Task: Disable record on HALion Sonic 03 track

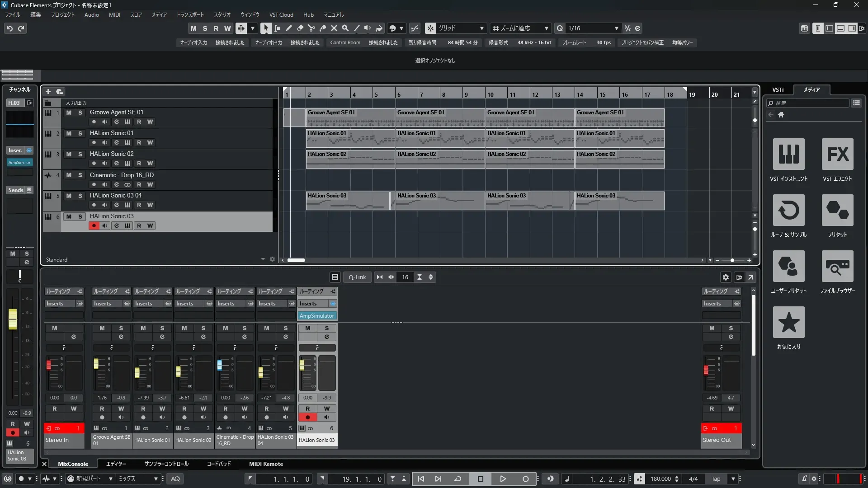Action: point(94,225)
